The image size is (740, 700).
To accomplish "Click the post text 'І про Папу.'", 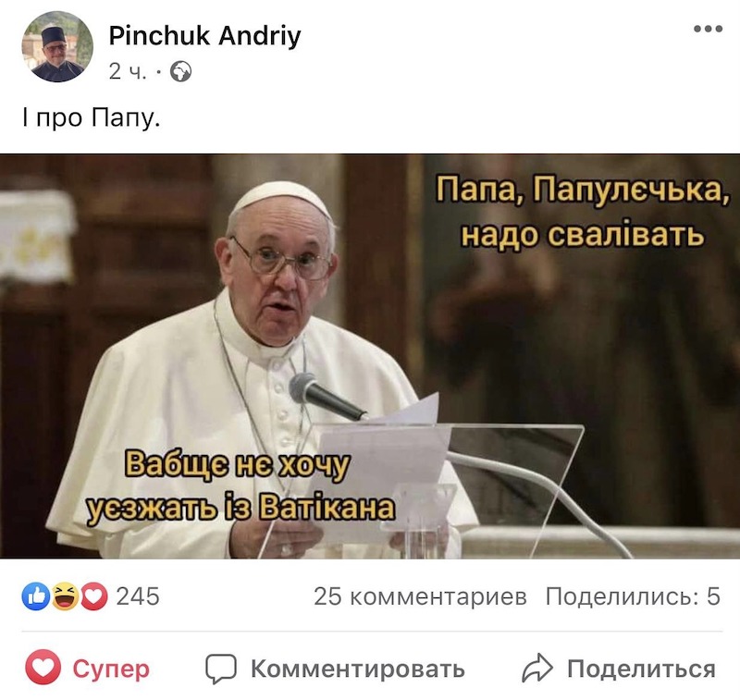I will [92, 118].
